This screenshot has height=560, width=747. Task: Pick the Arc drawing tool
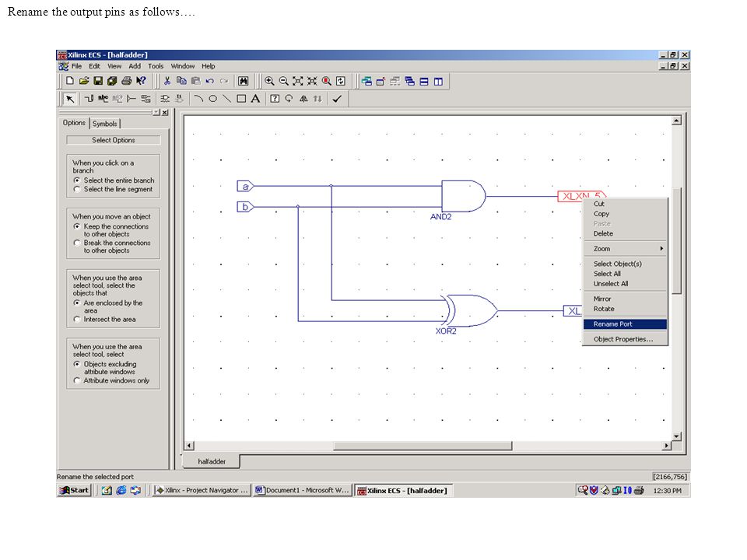coord(198,99)
